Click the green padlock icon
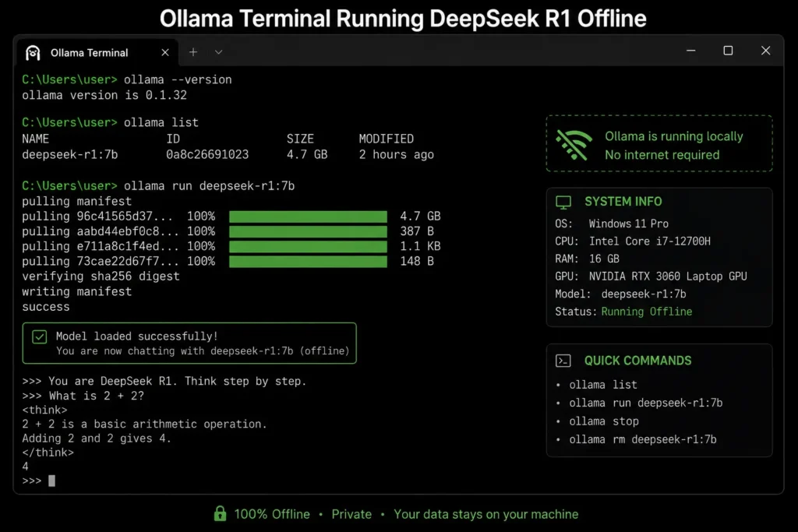The height and width of the screenshot is (532, 798). point(220,513)
